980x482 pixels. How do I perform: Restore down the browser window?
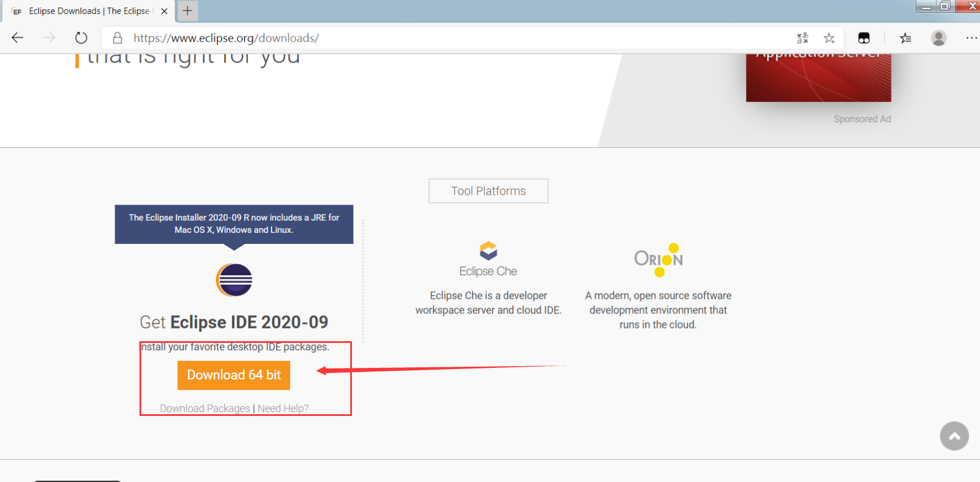945,6
